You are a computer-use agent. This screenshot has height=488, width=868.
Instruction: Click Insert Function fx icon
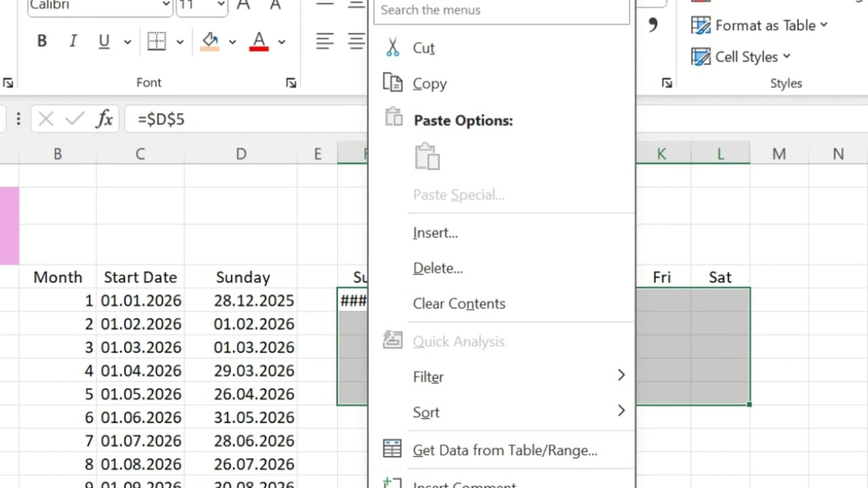point(104,119)
